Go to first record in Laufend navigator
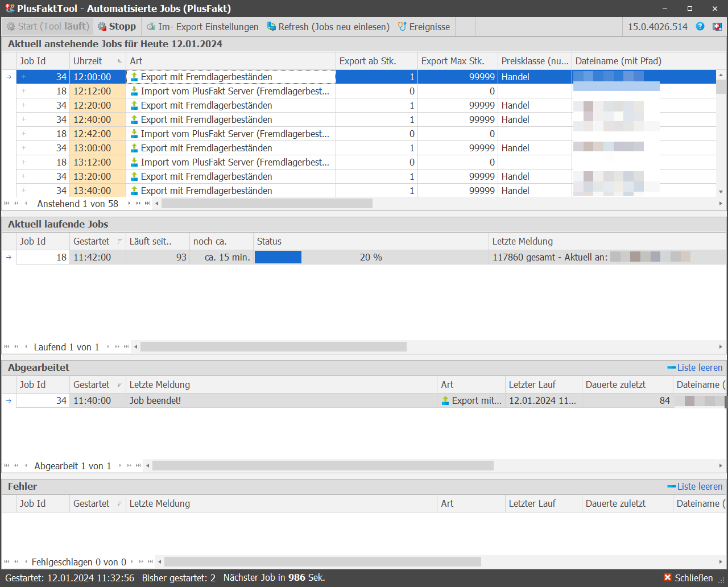728x587 pixels. [7, 346]
